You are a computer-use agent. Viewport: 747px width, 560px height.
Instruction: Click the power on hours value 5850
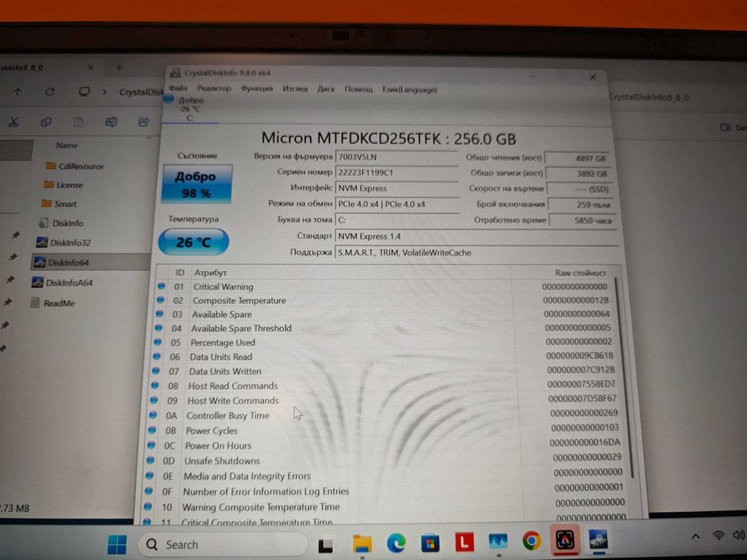click(582, 221)
